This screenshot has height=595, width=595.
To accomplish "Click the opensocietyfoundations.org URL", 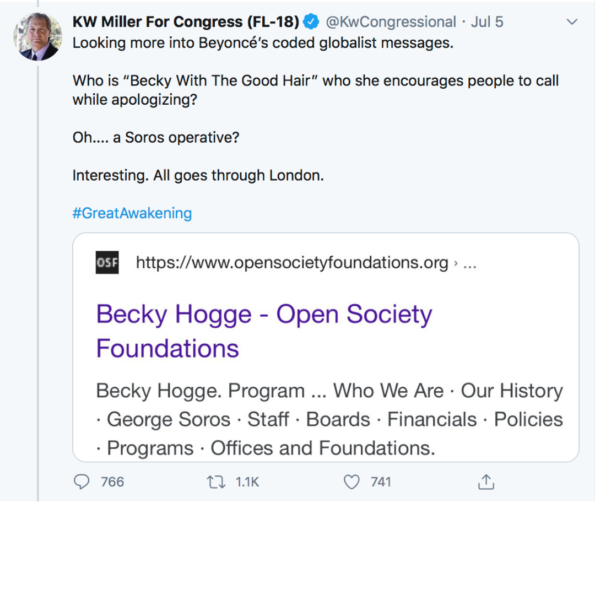I will [292, 262].
